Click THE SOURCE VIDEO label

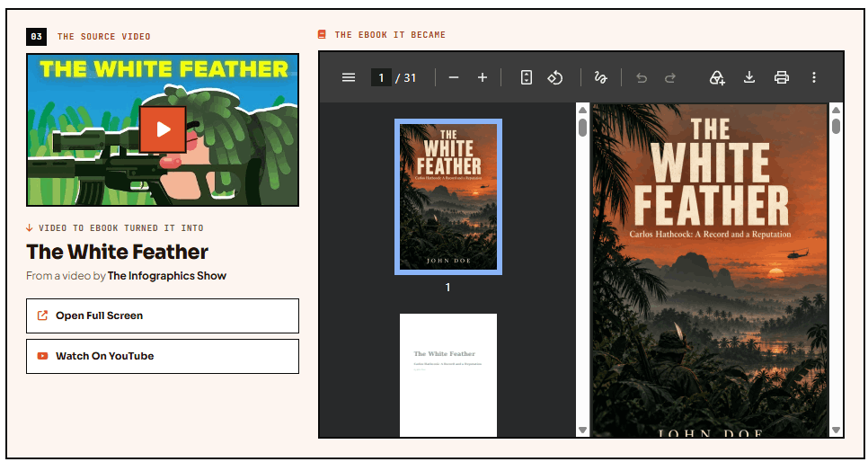[104, 37]
